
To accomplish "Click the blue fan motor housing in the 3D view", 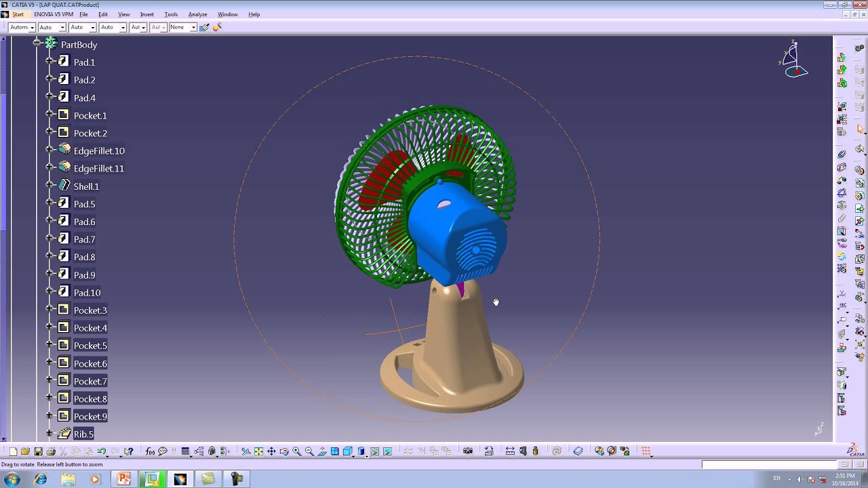I will point(458,234).
